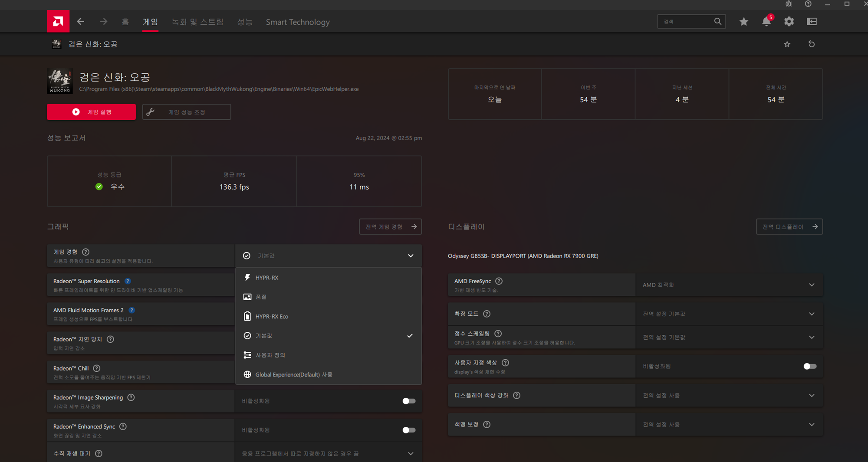Click the 136.3 fps average value
This screenshot has height=462, width=868.
[x=234, y=187]
